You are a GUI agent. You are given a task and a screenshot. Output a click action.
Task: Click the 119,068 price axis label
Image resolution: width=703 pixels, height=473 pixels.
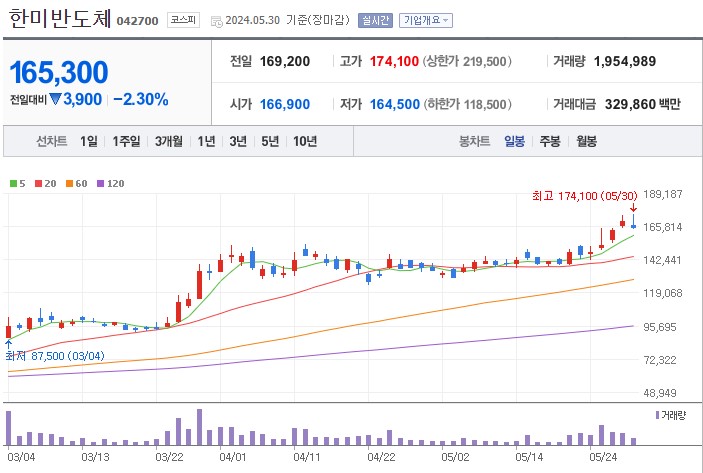click(x=663, y=294)
